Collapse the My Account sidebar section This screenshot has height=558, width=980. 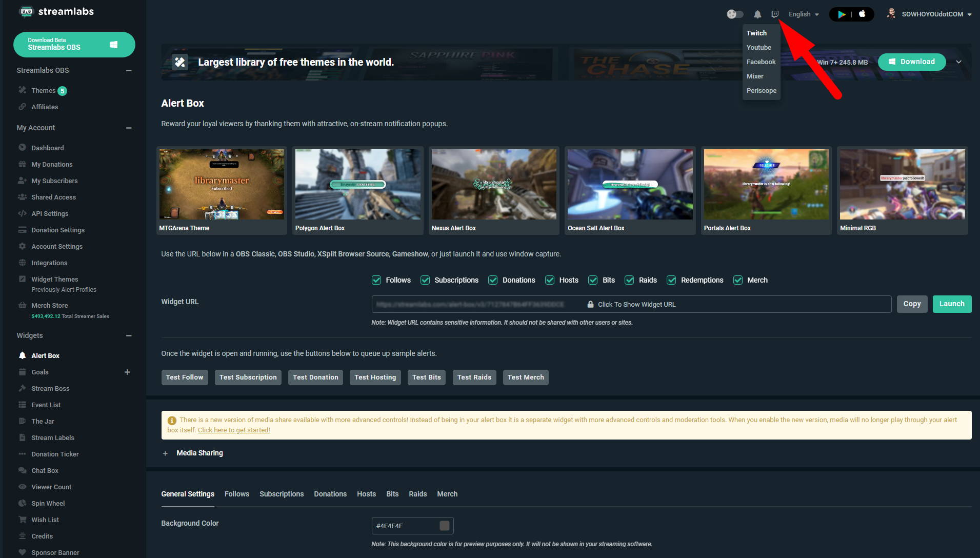pyautogui.click(x=129, y=128)
